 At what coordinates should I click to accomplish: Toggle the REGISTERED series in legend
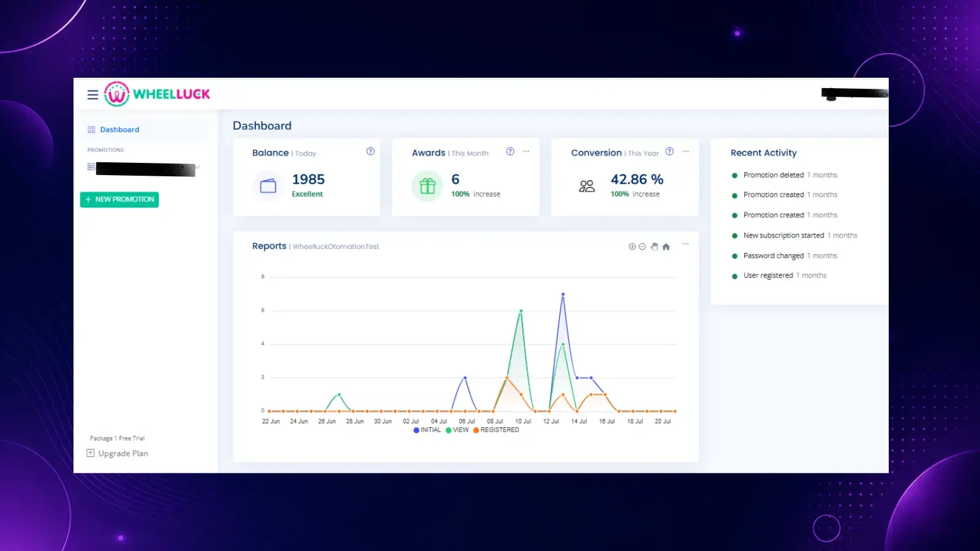click(x=496, y=430)
